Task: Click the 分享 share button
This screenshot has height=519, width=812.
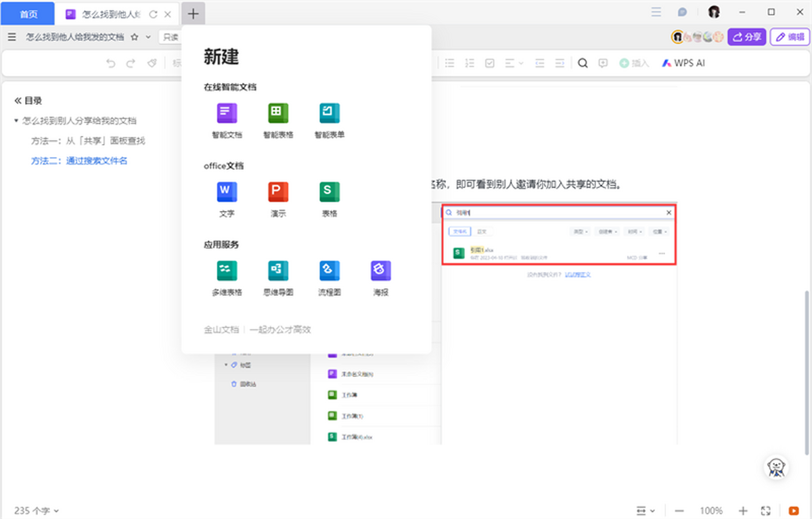Action: click(x=746, y=37)
